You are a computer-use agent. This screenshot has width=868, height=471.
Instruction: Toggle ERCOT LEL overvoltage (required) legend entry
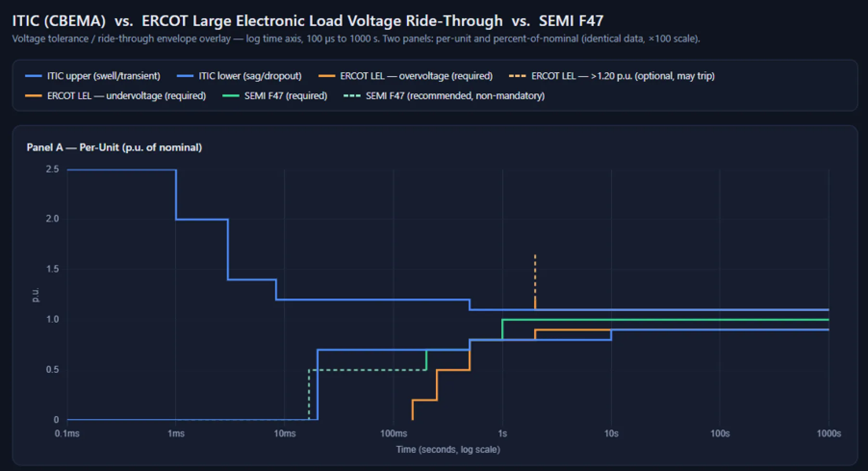coord(406,76)
